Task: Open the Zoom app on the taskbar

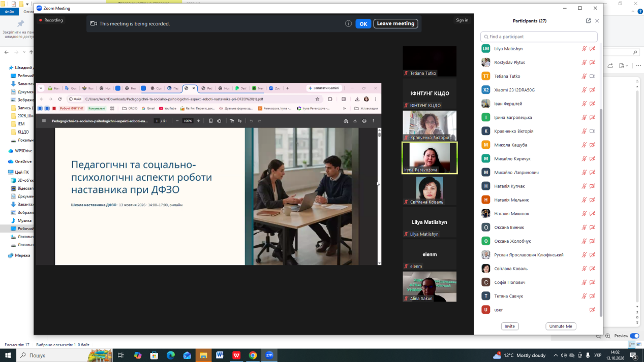Action: pos(269,355)
